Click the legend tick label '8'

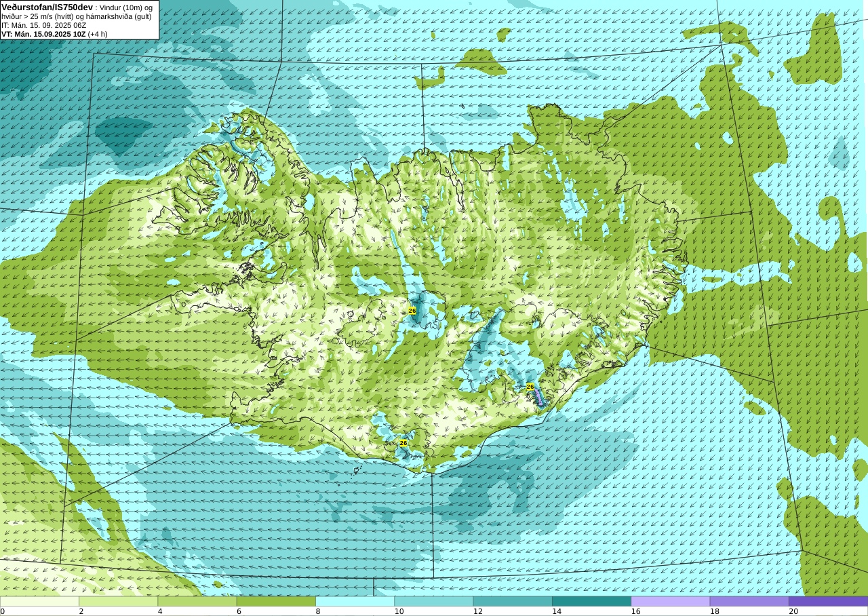318,611
